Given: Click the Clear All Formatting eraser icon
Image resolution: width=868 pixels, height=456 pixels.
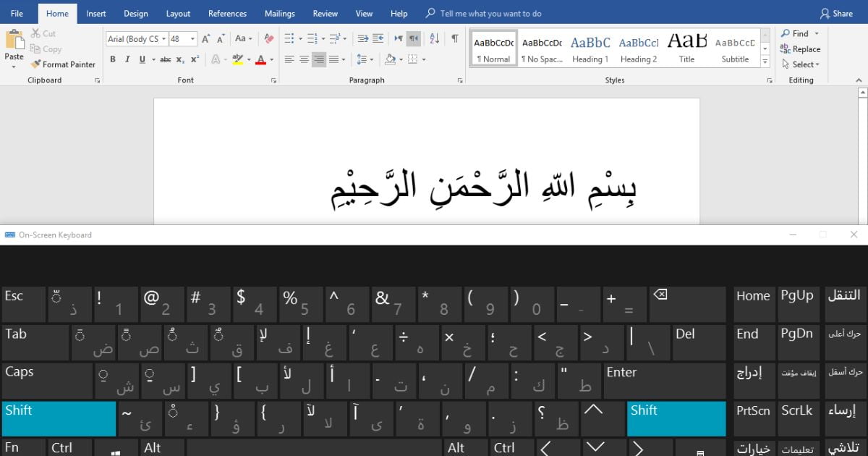Looking at the screenshot, I should point(268,38).
